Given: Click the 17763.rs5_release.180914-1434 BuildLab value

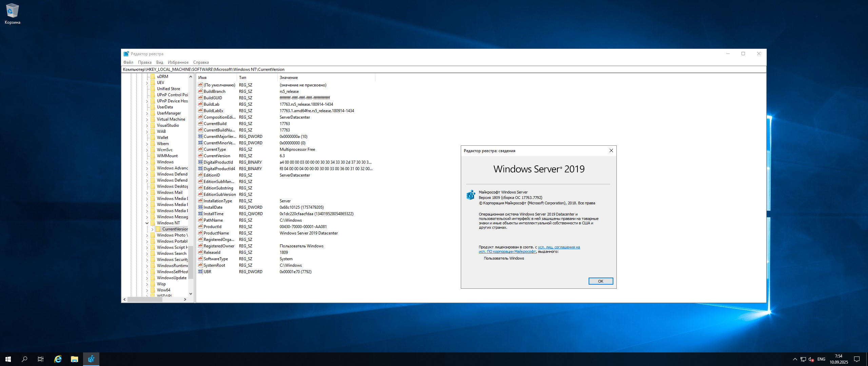Looking at the screenshot, I should click(x=306, y=104).
